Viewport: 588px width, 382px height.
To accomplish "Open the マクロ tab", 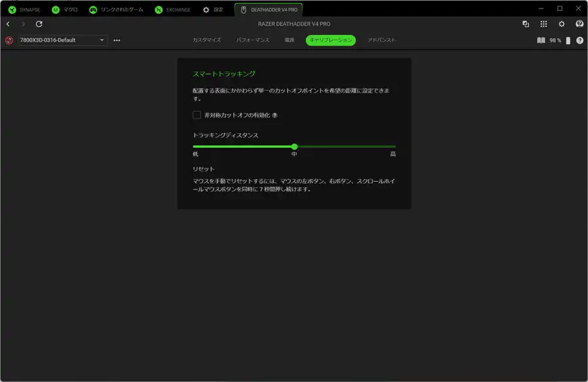I will [65, 10].
